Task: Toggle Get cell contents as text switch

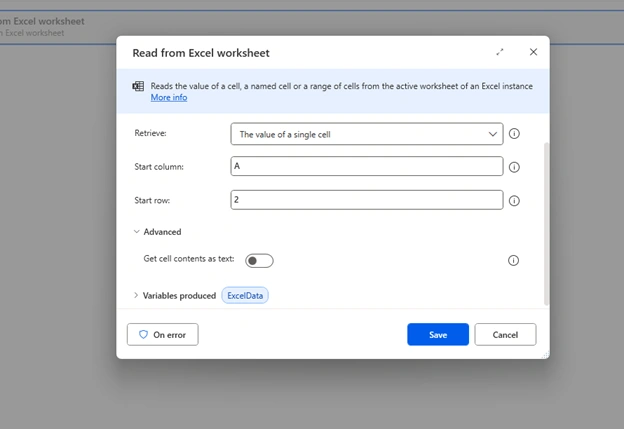Action: [x=259, y=261]
